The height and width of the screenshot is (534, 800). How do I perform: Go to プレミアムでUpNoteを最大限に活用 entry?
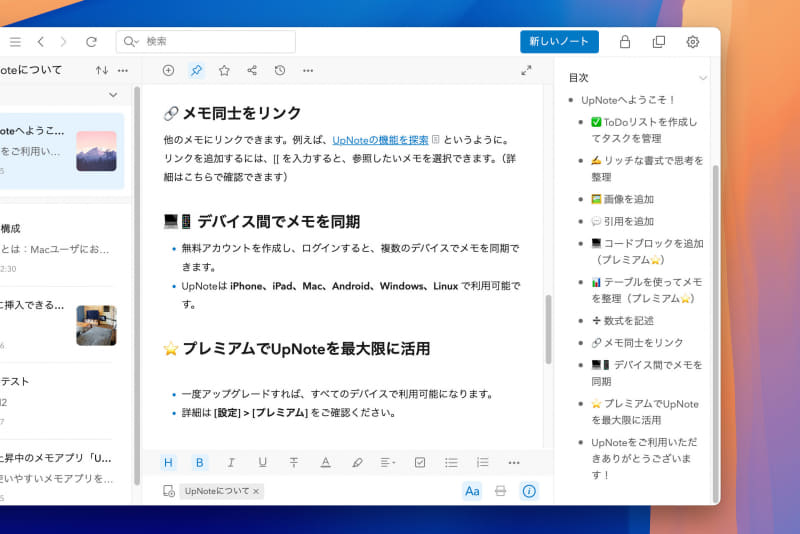tap(645, 412)
